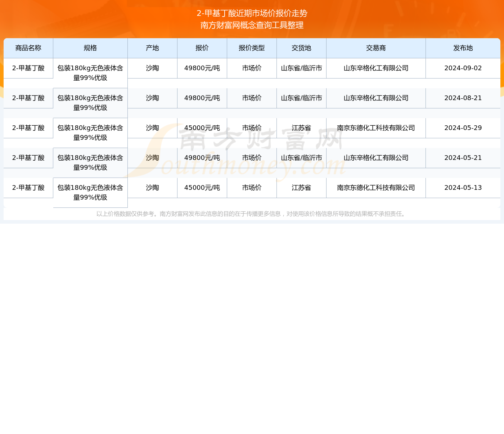Click 江苏省 in the 2024-05-29 row
Image resolution: width=504 pixels, height=434 pixels.
302,128
